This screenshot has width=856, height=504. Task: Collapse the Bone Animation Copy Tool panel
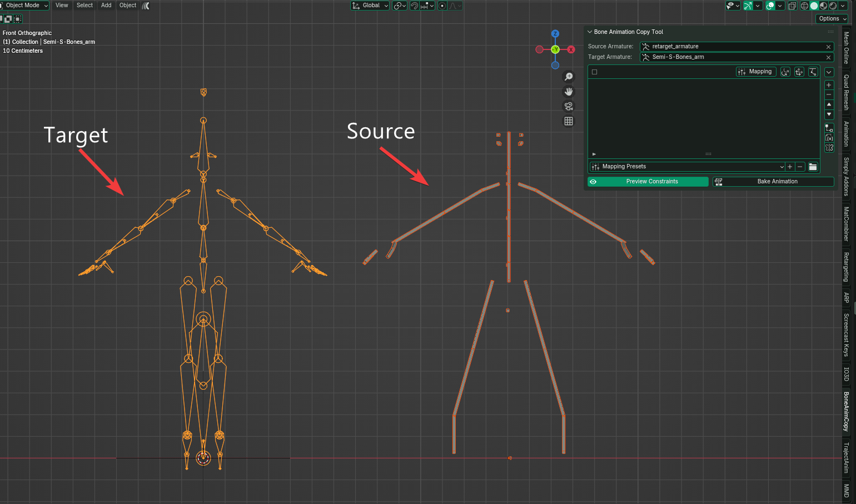coord(590,32)
